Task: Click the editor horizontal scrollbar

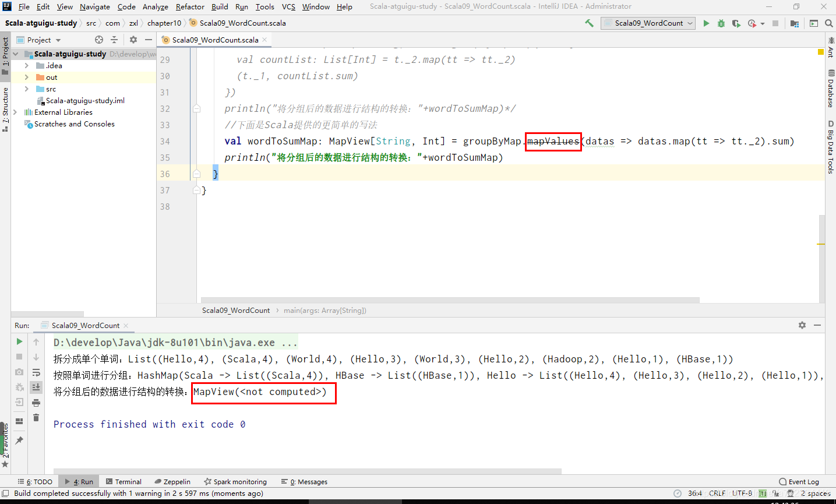Action: click(449, 299)
